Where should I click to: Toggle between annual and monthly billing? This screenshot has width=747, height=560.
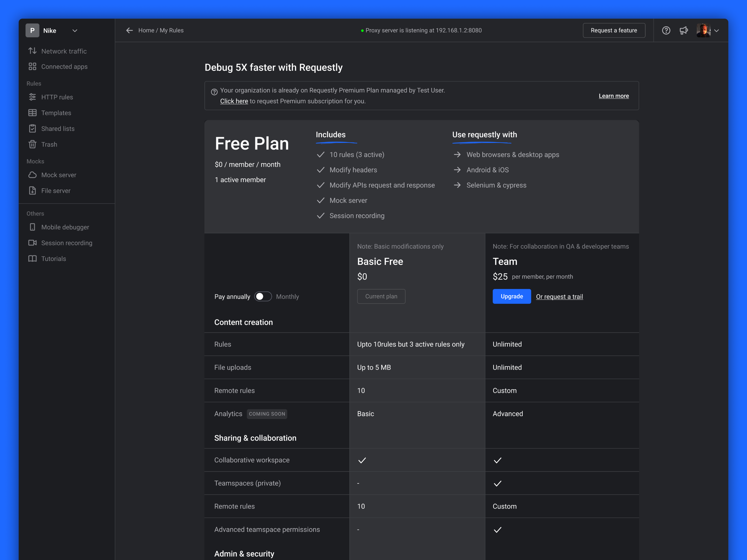[x=263, y=296]
